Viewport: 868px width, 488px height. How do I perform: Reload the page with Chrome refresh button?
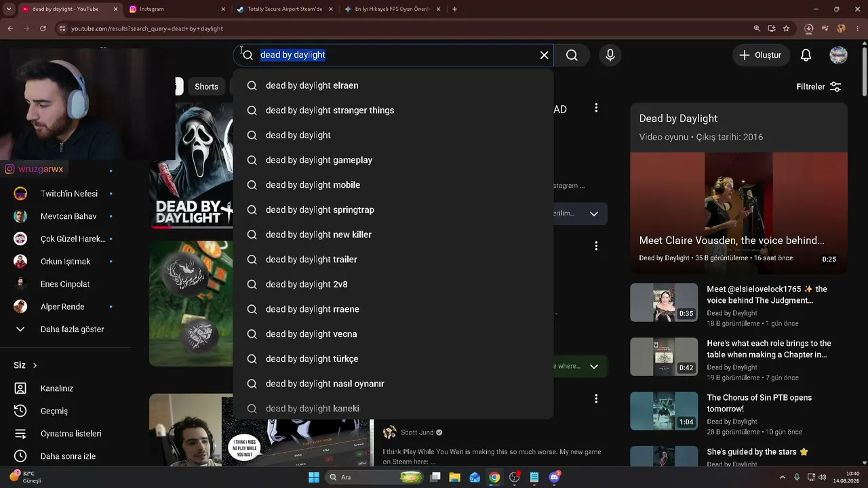43,28
